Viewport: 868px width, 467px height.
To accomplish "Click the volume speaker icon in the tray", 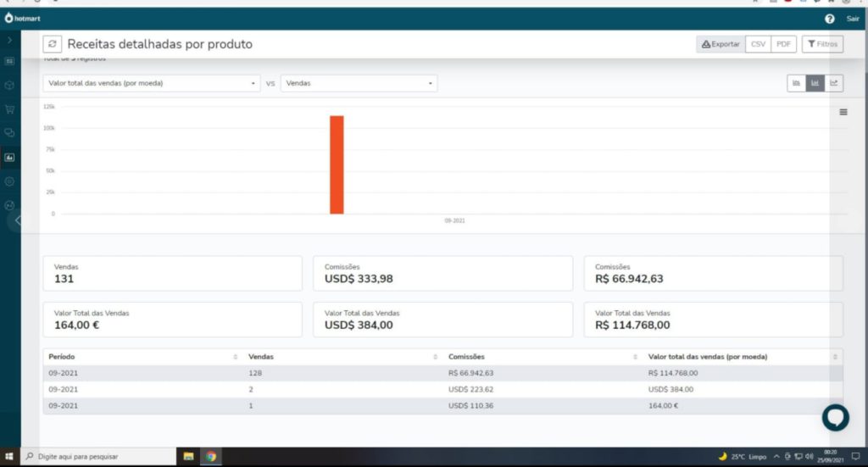I will coord(809,457).
